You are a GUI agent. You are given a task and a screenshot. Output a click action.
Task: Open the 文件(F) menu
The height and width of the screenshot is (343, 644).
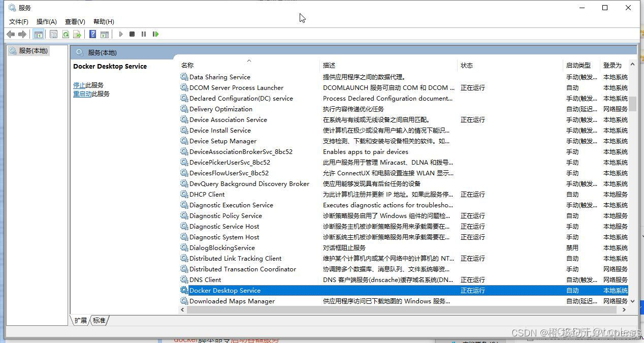[x=19, y=21]
